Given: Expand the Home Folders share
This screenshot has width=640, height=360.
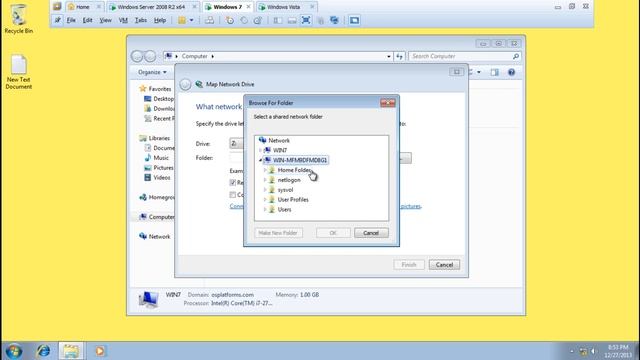Looking at the screenshot, I should pyautogui.click(x=265, y=170).
